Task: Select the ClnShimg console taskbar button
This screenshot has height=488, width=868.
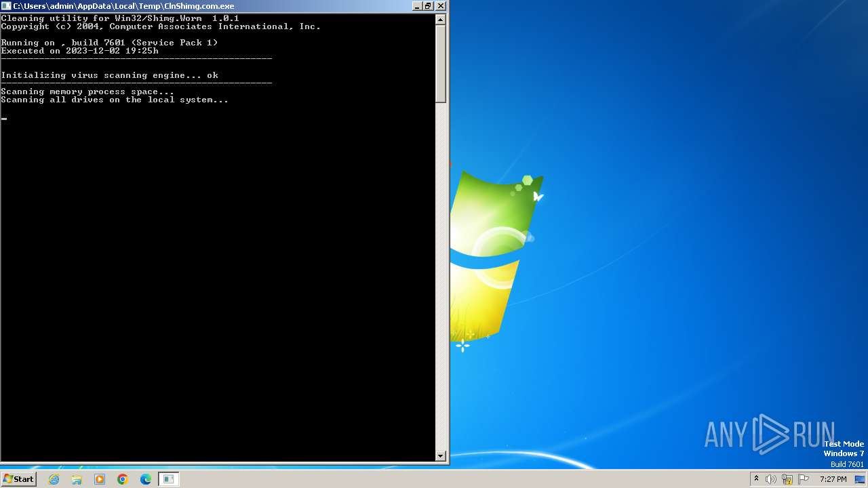Action: [169, 479]
